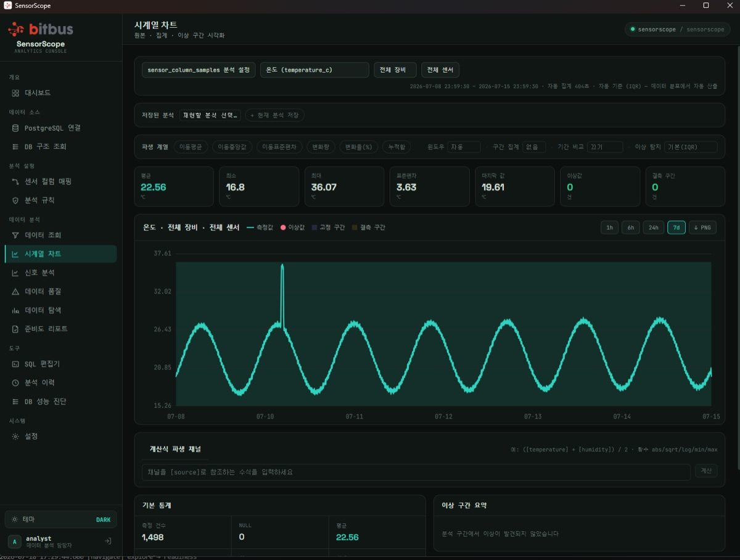This screenshot has width=740, height=560.
Task: Open the 전체 장비 device dropdown
Action: (395, 70)
